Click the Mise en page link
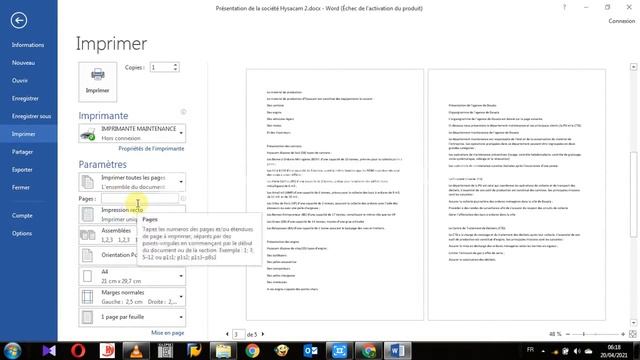Viewport: 640px width, 360px height. [x=168, y=333]
